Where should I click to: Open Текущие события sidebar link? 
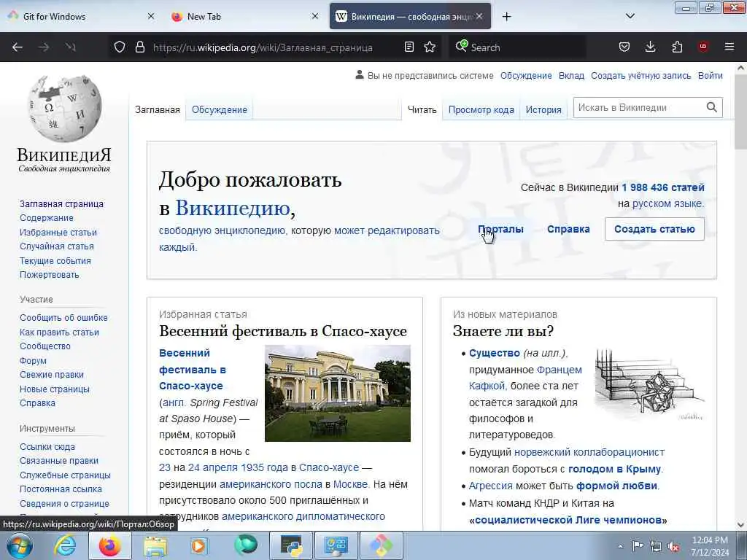coord(55,260)
